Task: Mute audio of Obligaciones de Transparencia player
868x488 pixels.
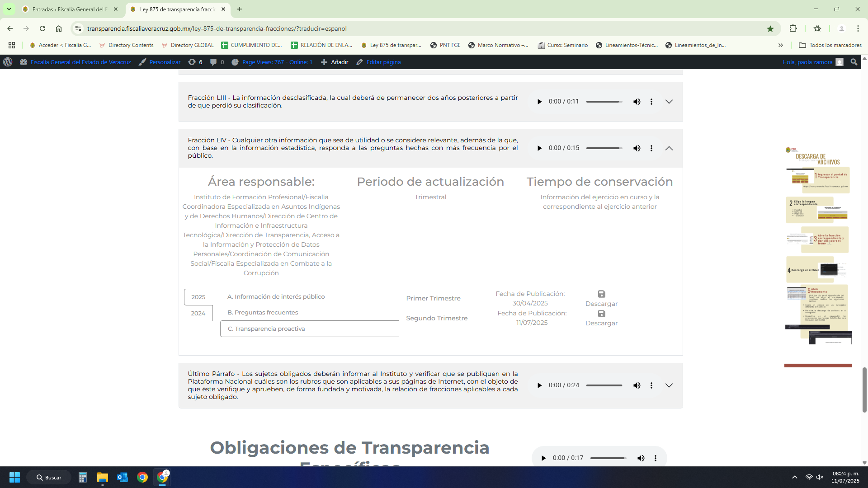Action: pyautogui.click(x=641, y=458)
